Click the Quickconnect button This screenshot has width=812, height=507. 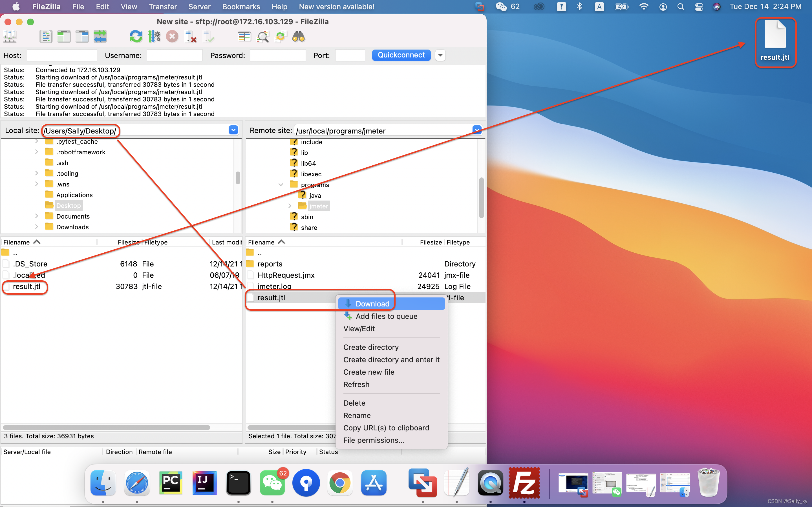tap(401, 55)
